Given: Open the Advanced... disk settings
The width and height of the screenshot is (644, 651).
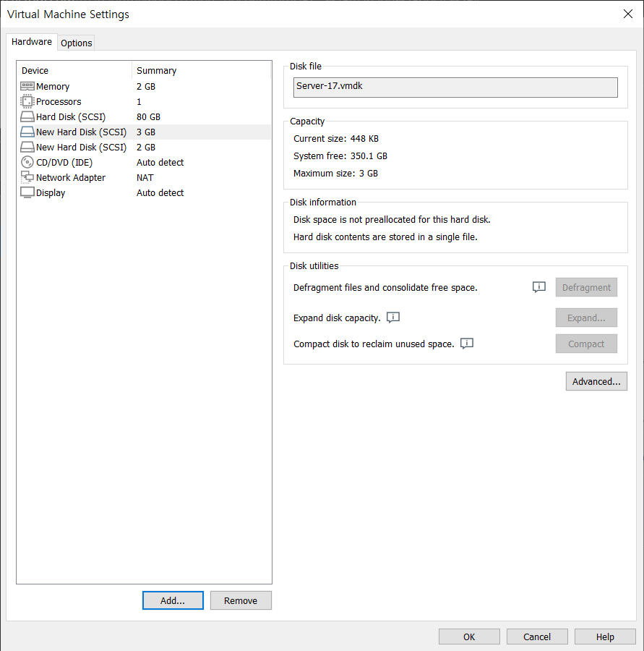Looking at the screenshot, I should [596, 381].
